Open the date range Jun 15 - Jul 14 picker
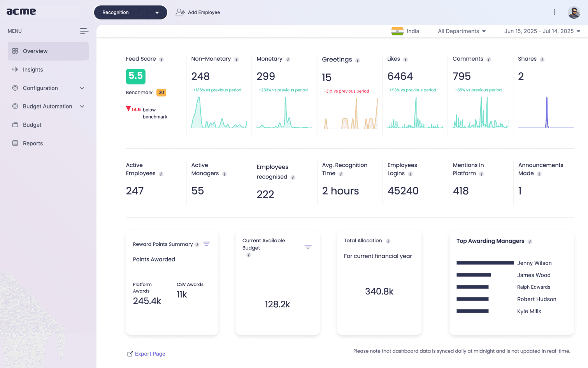The image size is (588, 368). coord(542,31)
